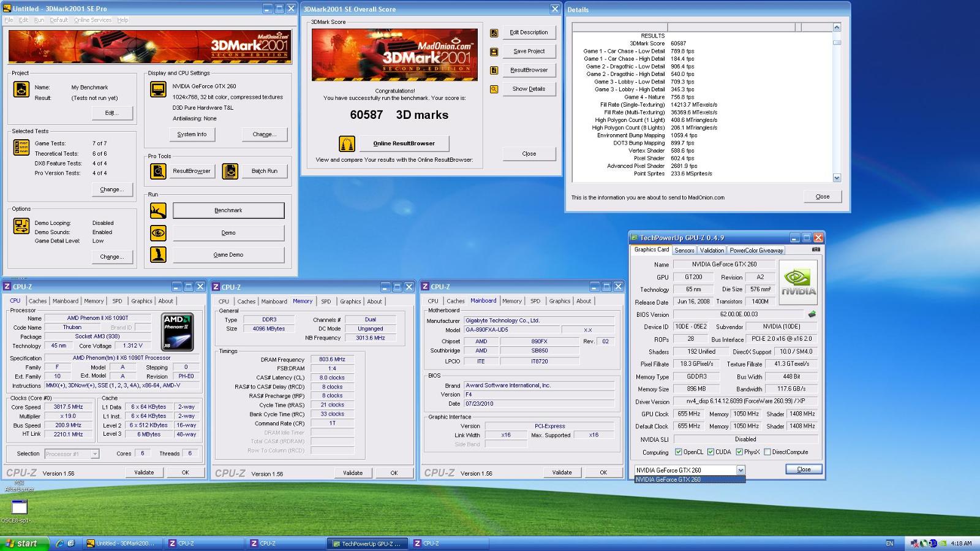Screen dimensions: 980x551
Task: Click the Show Details button
Action: (529, 89)
